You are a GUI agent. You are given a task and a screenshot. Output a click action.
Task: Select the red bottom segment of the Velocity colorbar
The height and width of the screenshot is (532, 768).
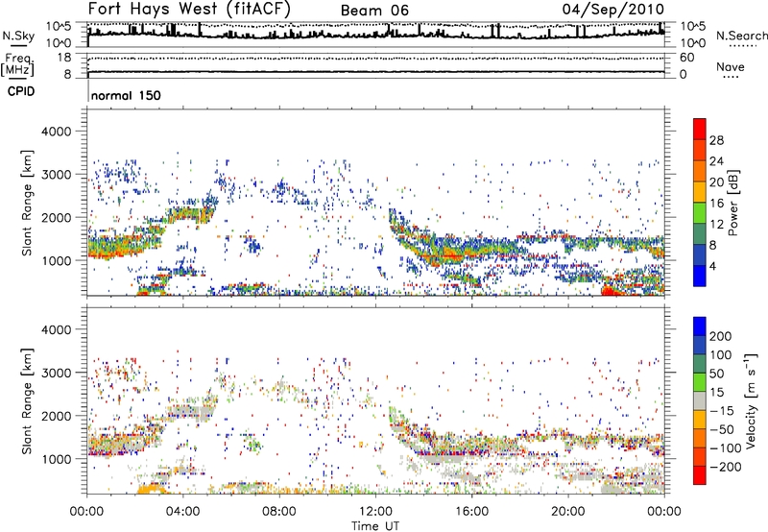click(x=700, y=475)
